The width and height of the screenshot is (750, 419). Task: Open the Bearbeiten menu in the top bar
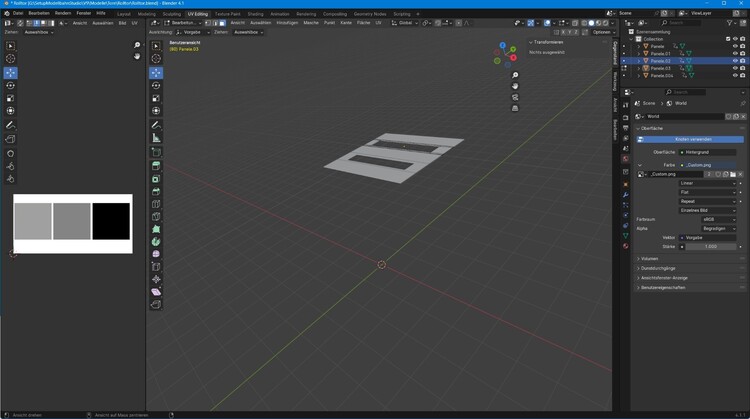[39, 13]
